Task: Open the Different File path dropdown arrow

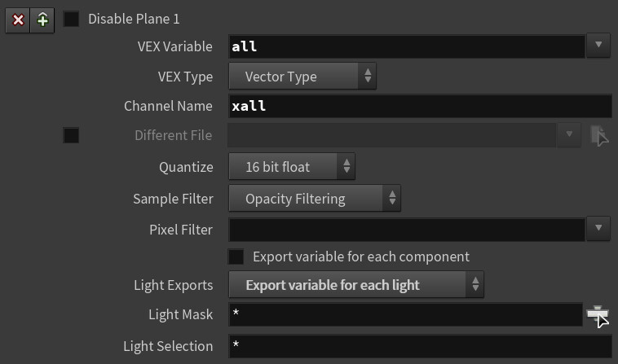Action: pos(569,135)
